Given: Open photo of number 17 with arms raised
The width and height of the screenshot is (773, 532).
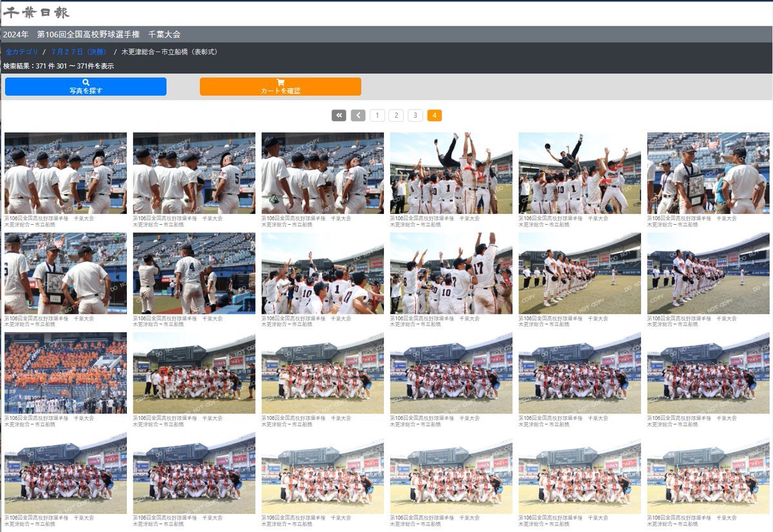Looking at the screenshot, I should point(452,273).
